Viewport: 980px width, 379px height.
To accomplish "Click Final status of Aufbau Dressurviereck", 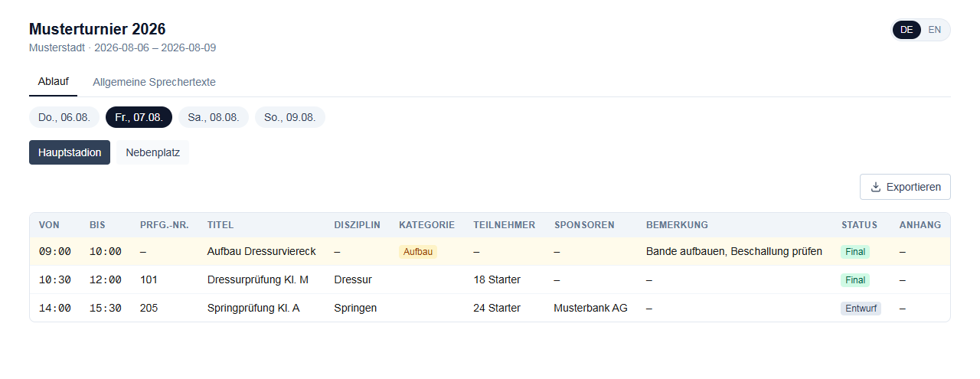I will click(855, 252).
